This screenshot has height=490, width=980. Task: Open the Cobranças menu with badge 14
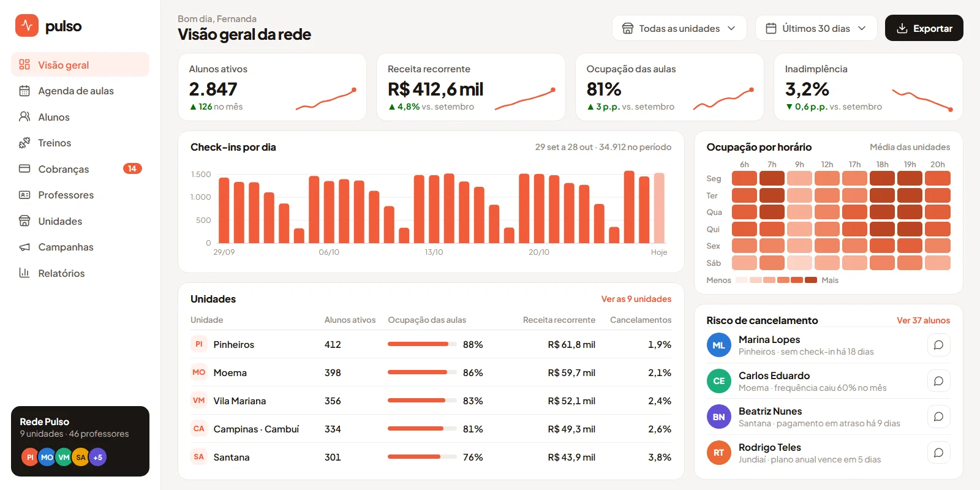point(80,168)
